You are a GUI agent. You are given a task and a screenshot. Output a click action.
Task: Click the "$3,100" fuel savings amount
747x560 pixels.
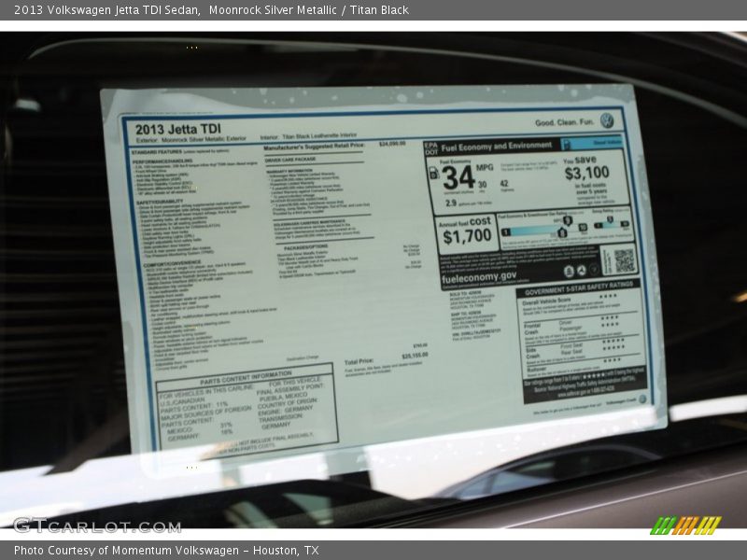pyautogui.click(x=586, y=173)
